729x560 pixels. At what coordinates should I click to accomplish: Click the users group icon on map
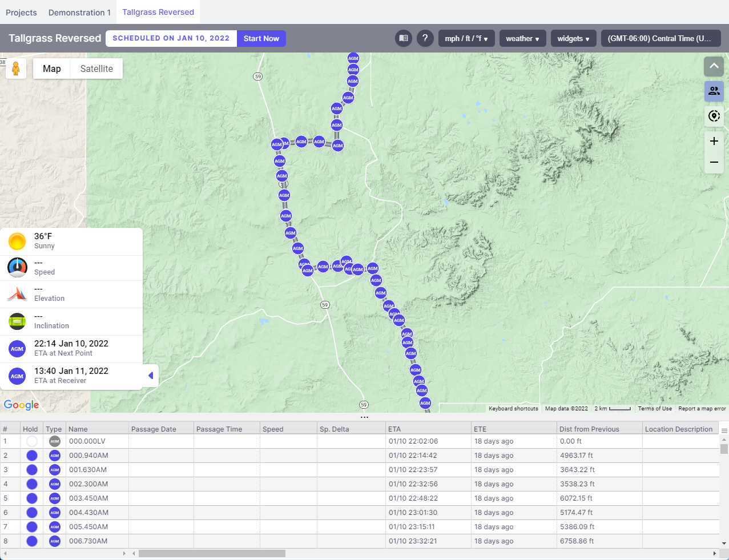(x=714, y=91)
